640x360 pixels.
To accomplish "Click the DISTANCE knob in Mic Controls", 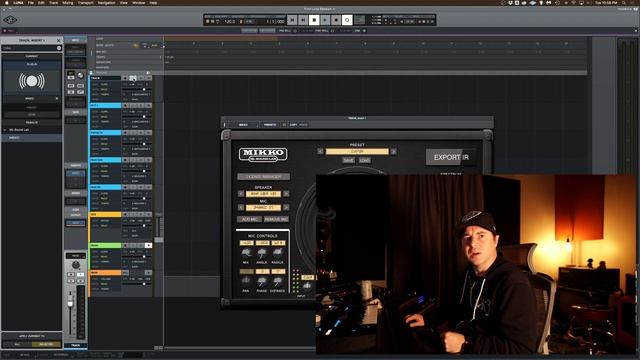I will coord(278,281).
